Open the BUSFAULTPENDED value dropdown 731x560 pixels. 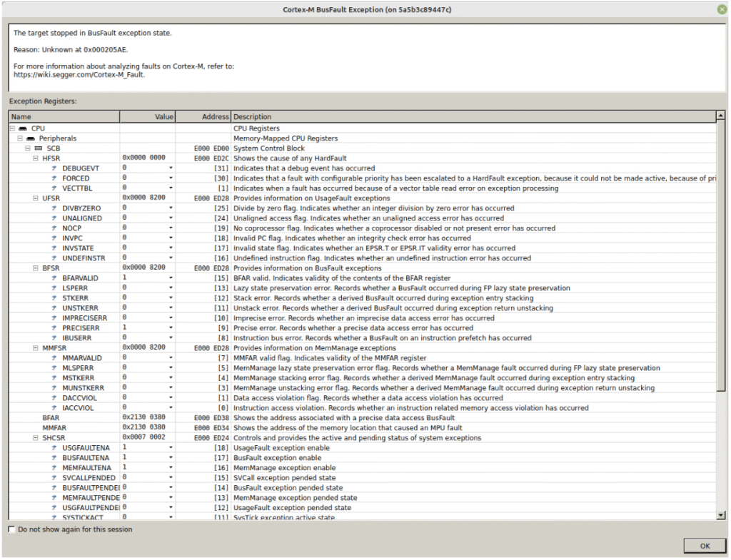point(171,488)
